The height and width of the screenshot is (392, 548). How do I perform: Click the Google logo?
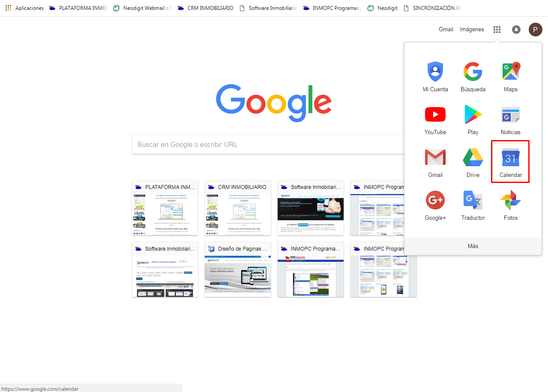pyautogui.click(x=274, y=102)
